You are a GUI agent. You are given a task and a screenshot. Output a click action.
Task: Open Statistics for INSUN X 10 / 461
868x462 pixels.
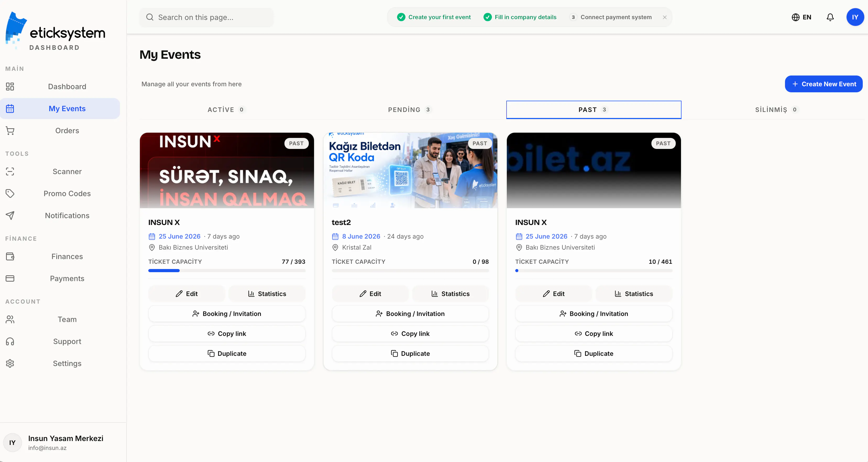[634, 294]
